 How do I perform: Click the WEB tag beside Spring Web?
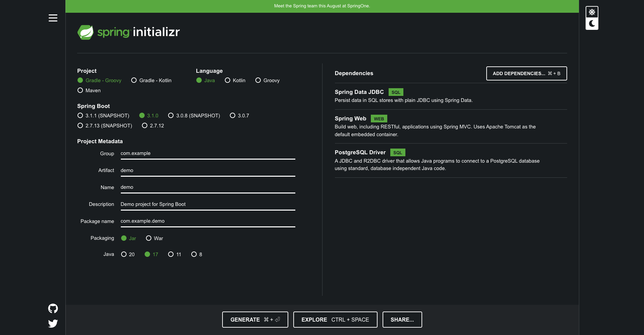[x=379, y=119]
